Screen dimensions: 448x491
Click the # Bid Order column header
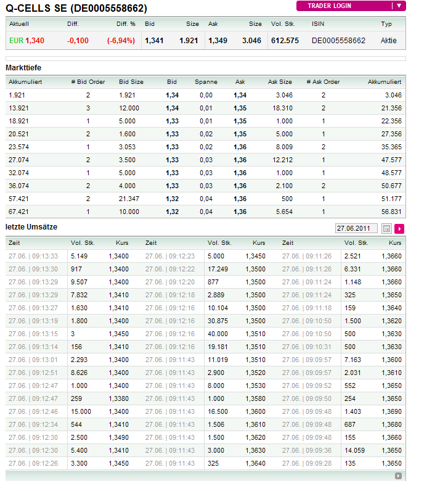[x=88, y=81]
